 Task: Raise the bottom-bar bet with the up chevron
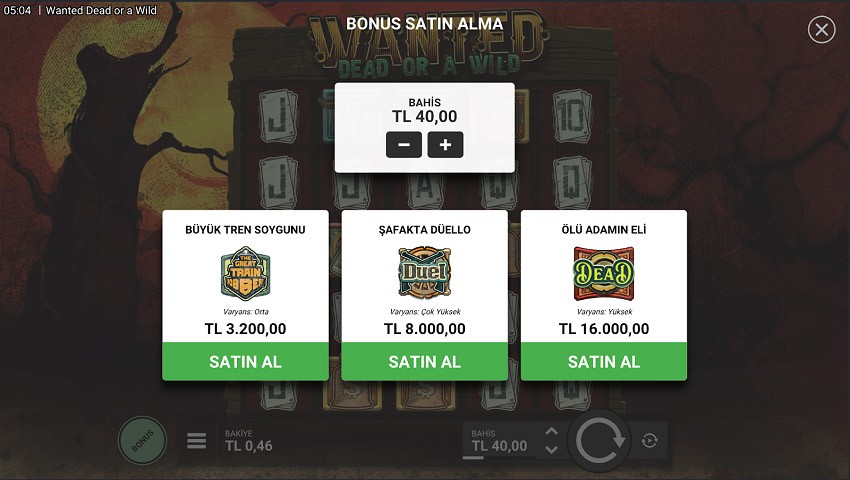[551, 432]
